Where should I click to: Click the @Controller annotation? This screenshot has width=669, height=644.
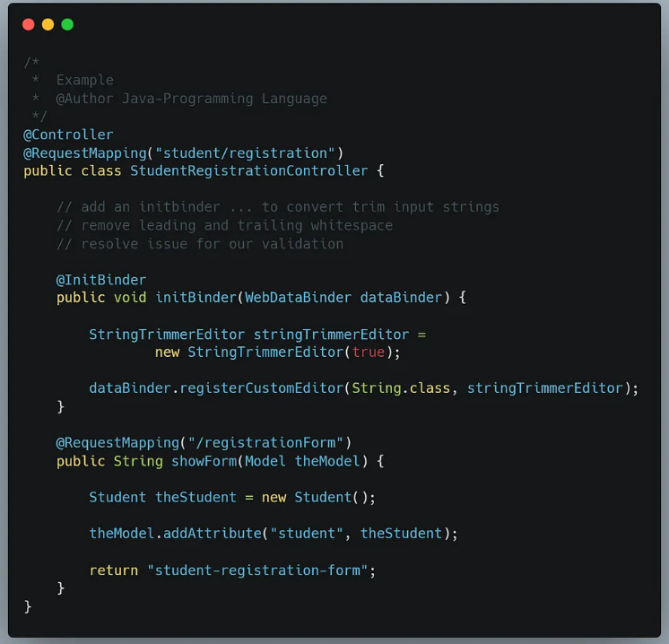click(x=68, y=135)
